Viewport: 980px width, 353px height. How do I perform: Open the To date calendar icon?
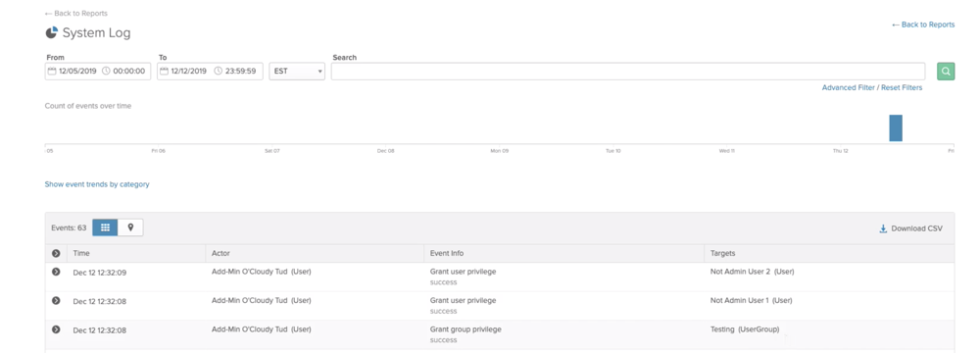pyautogui.click(x=164, y=72)
